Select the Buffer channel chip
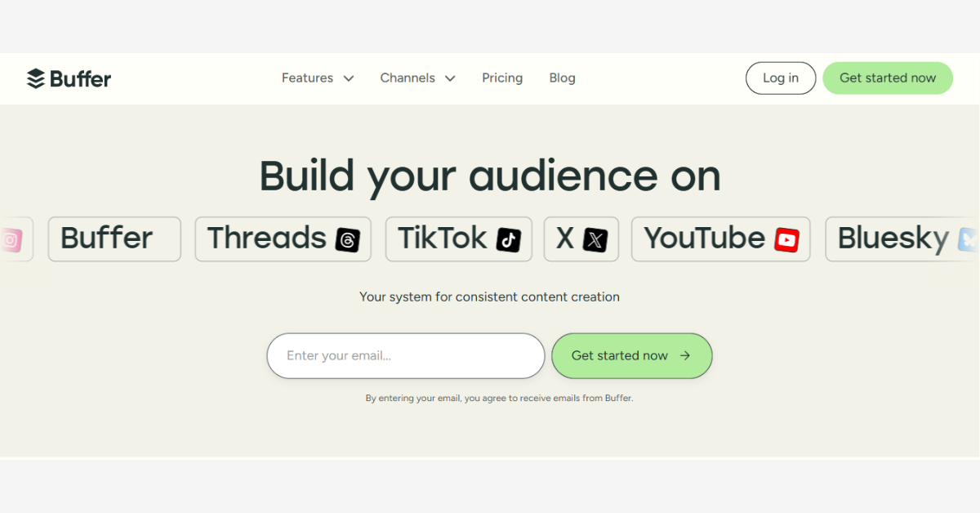Image resolution: width=980 pixels, height=513 pixels. (114, 239)
